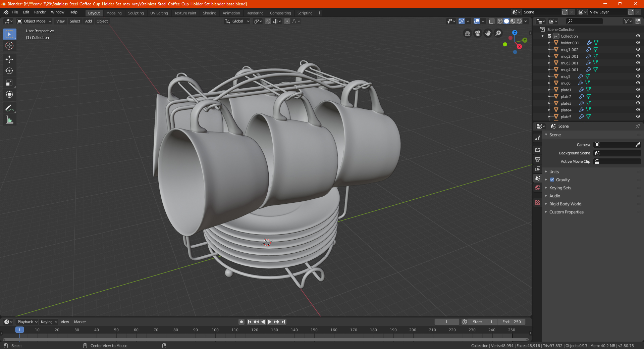644x349 pixels.
Task: Select the Measure tool
Action: point(9,120)
